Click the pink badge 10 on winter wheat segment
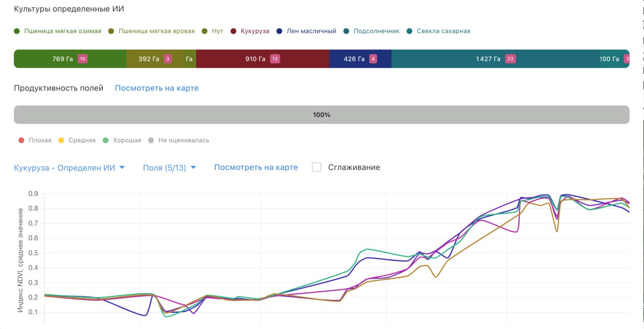 pyautogui.click(x=83, y=59)
